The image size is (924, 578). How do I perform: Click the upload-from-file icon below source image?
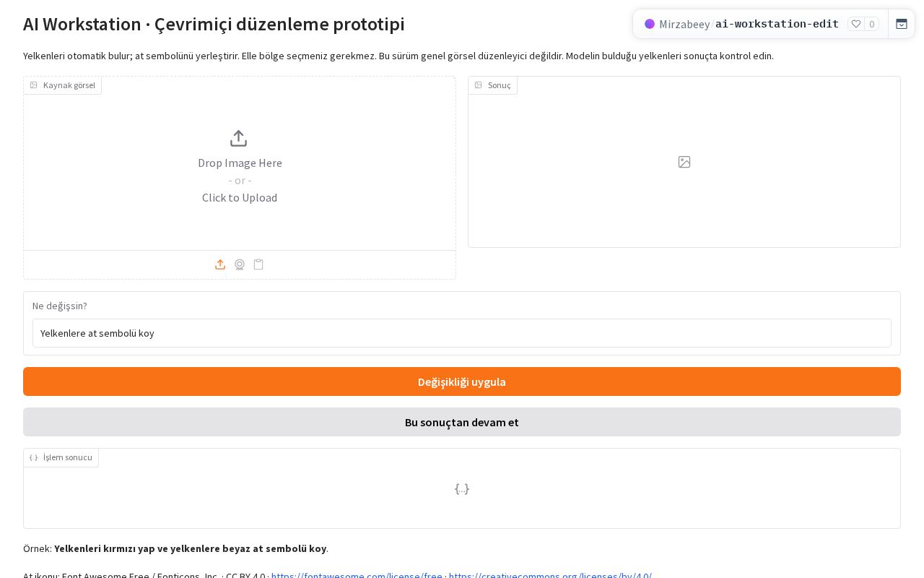click(x=220, y=264)
